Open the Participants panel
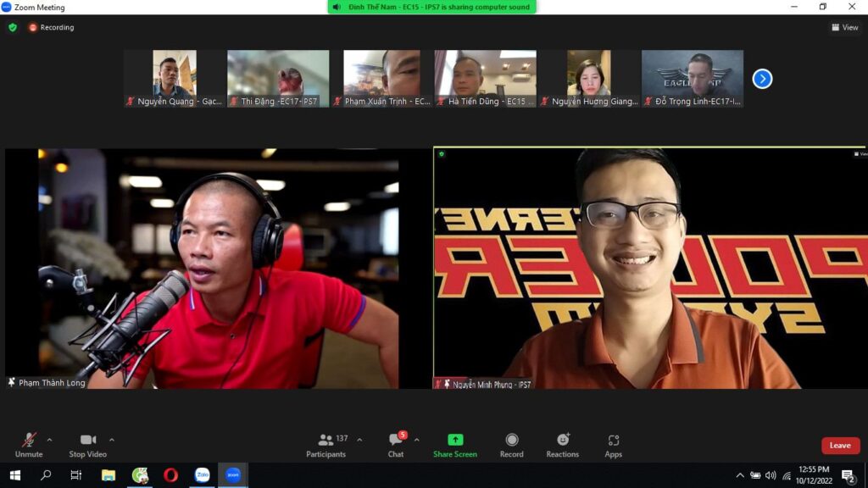The width and height of the screenshot is (868, 488). [326, 443]
